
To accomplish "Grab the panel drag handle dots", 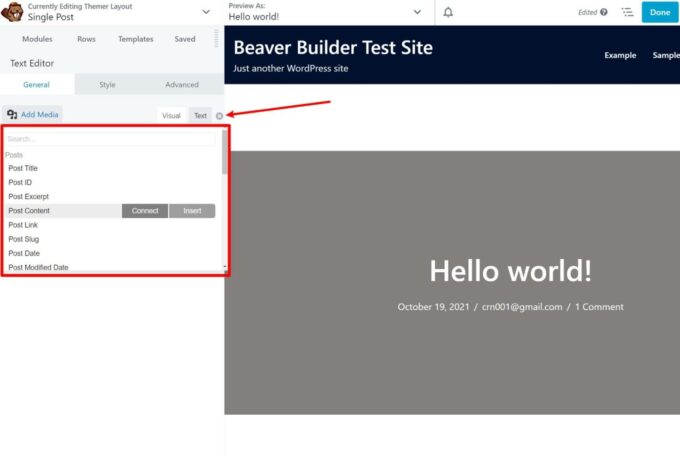I will tap(216, 38).
